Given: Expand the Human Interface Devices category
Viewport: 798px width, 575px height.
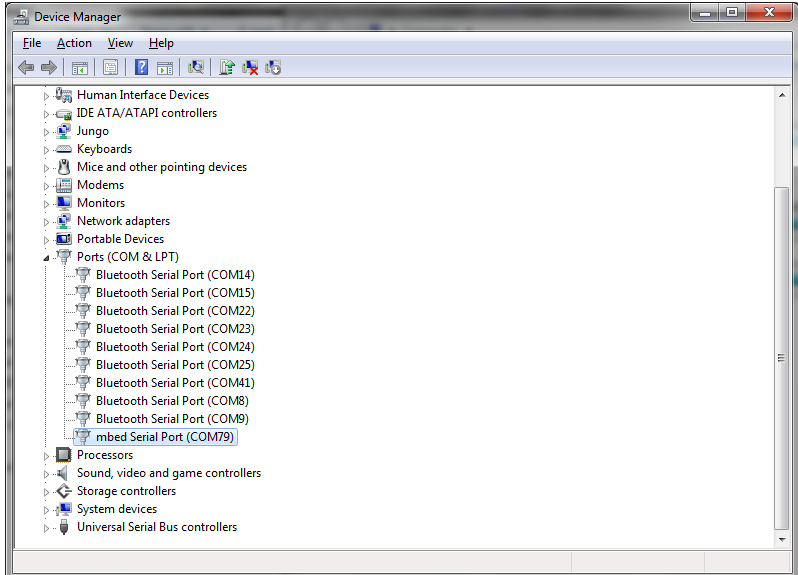Looking at the screenshot, I should (46, 95).
